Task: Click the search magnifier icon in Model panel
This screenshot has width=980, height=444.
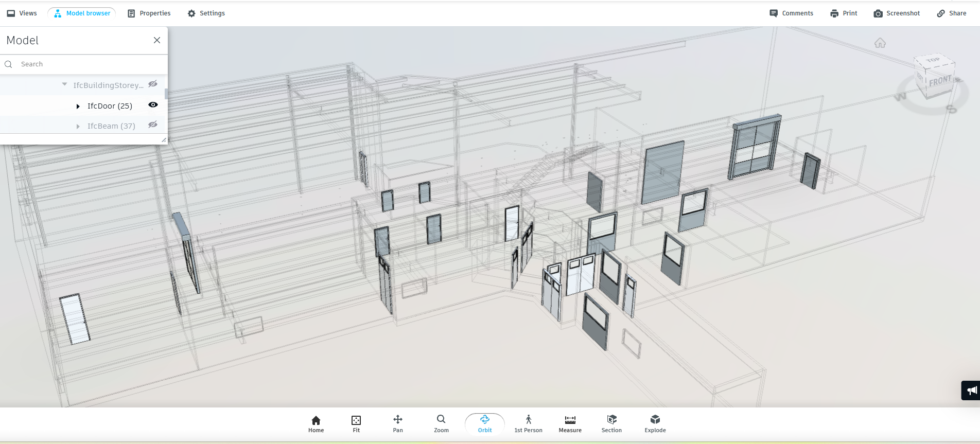Action: (8, 64)
